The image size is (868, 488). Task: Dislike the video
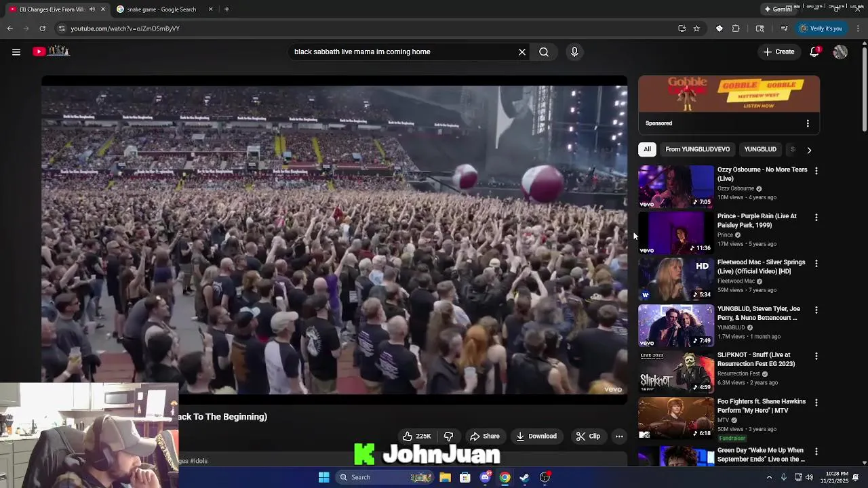pos(448,436)
